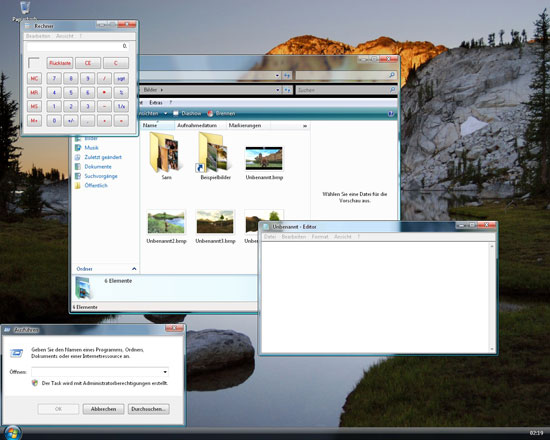Click the MS memory store button
This screenshot has height=440, width=550.
click(x=34, y=106)
